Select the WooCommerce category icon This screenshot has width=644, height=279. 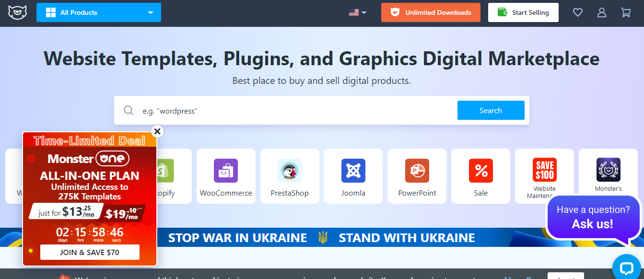click(226, 171)
